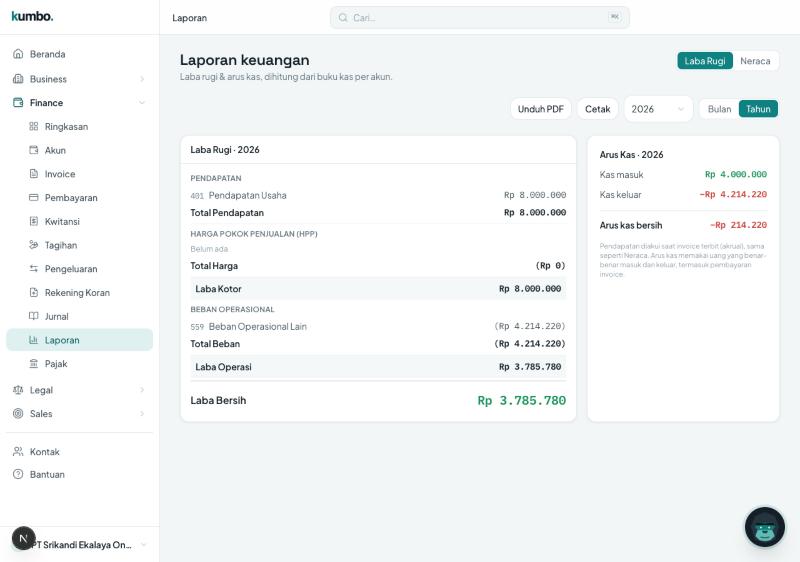Open the Jurnal menu item
The height and width of the screenshot is (562, 800).
click(80, 316)
